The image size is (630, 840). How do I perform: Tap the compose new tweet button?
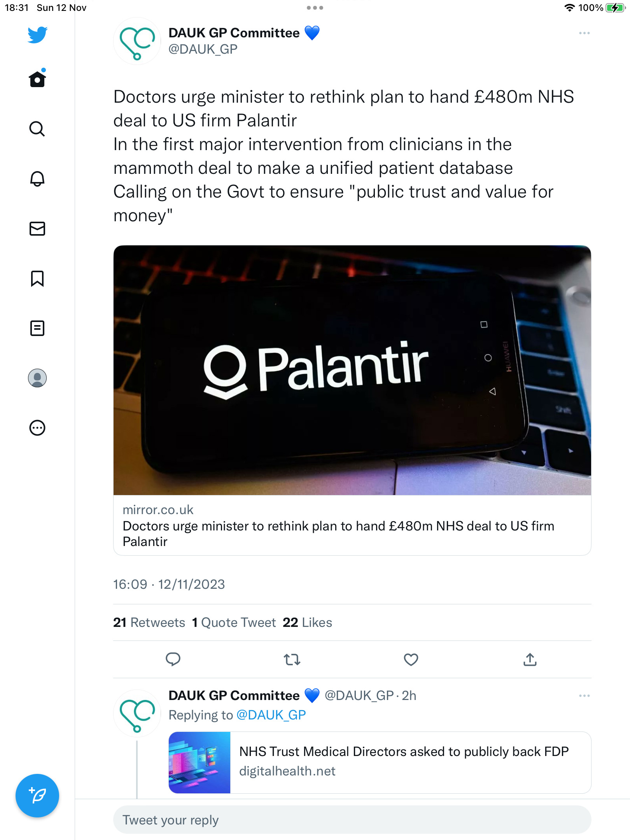pos(37,796)
